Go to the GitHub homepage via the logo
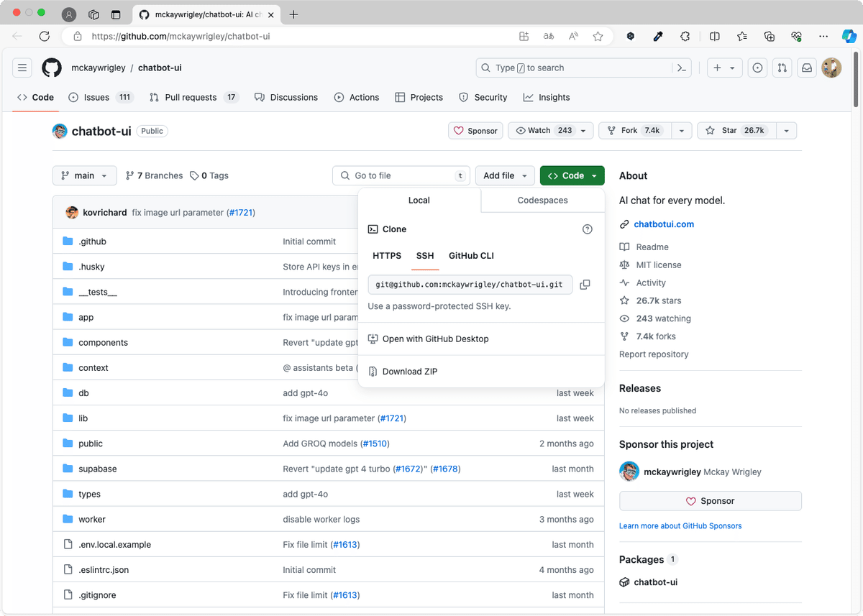 click(x=52, y=68)
